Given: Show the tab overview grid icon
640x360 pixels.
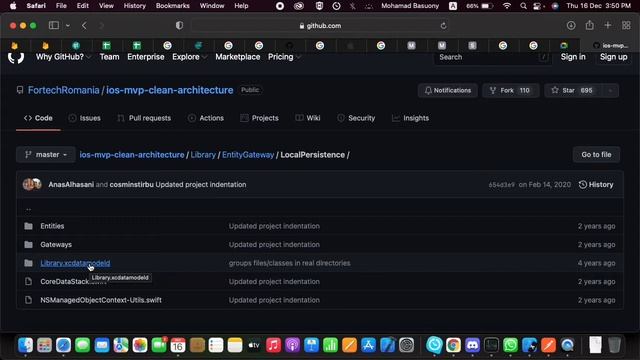Looking at the screenshot, I should point(627,25).
